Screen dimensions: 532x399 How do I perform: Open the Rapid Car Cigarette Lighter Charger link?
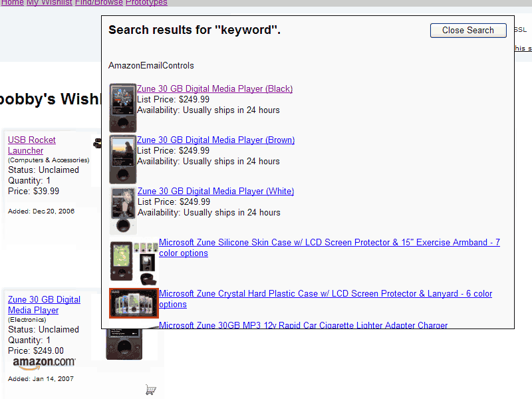[303, 325]
